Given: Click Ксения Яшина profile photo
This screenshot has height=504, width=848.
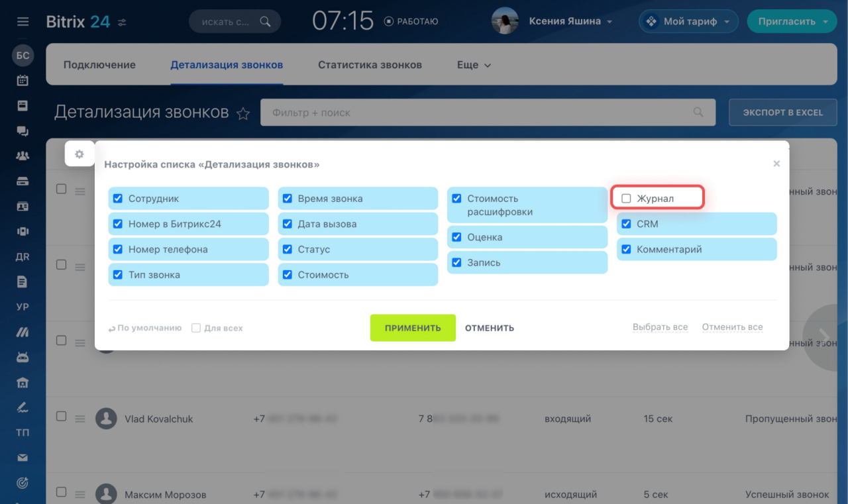Looking at the screenshot, I should (x=505, y=21).
